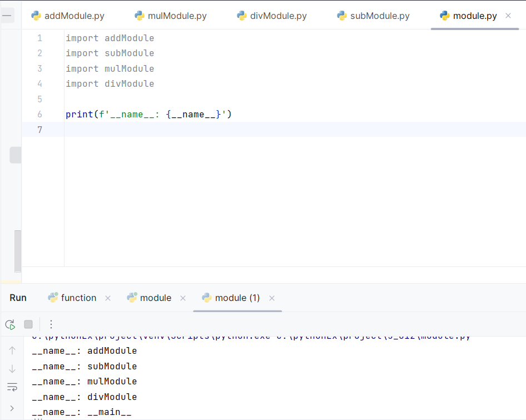This screenshot has height=420, width=526.
Task: Click the up arrow in the console sidebar
Action: click(12, 350)
